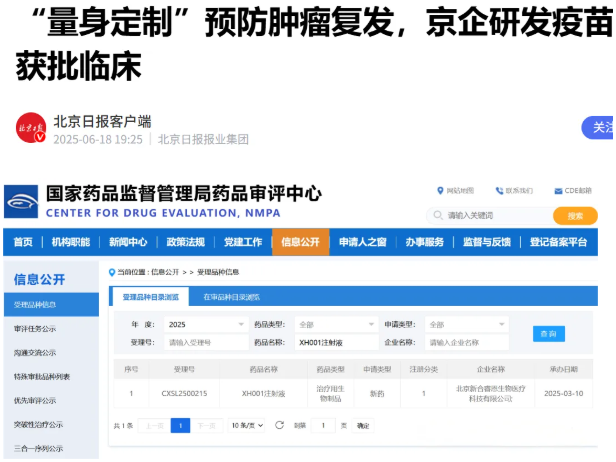Open 信息公开 in navigation bar
Viewport: 616px width, 462px height.
[x=300, y=242]
